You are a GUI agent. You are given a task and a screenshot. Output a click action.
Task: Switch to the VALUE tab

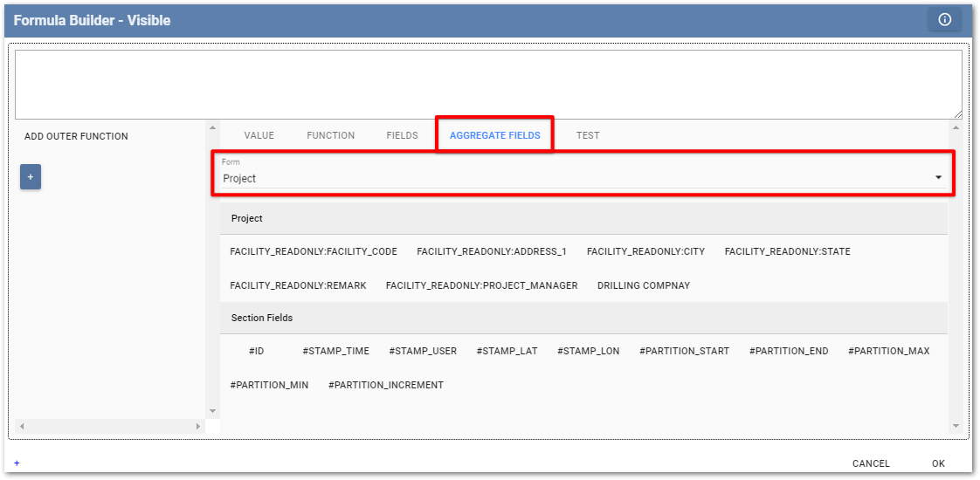[259, 135]
